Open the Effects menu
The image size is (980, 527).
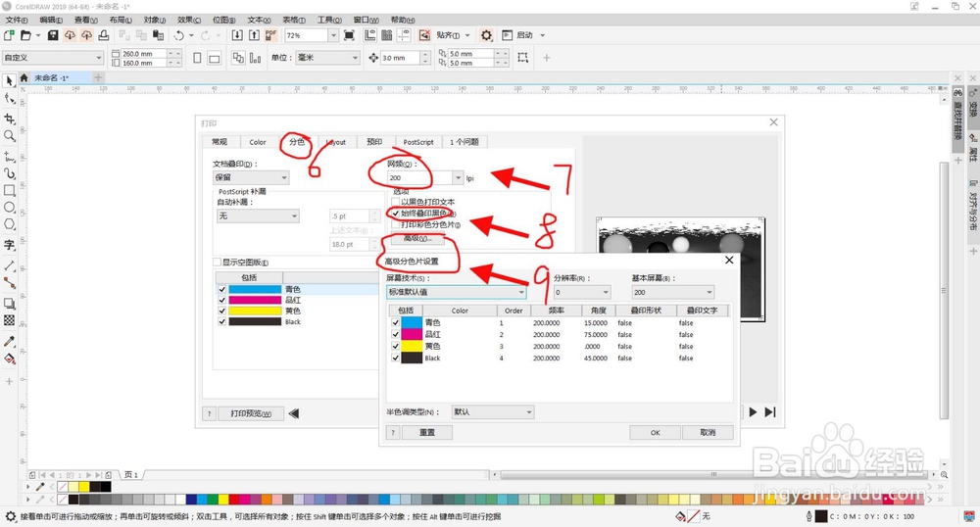[x=189, y=20]
